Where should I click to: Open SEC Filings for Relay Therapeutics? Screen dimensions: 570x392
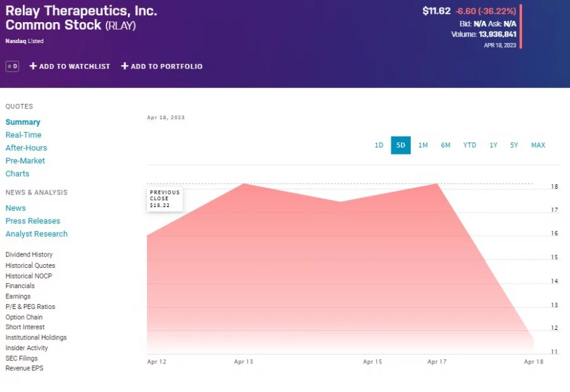point(21,358)
